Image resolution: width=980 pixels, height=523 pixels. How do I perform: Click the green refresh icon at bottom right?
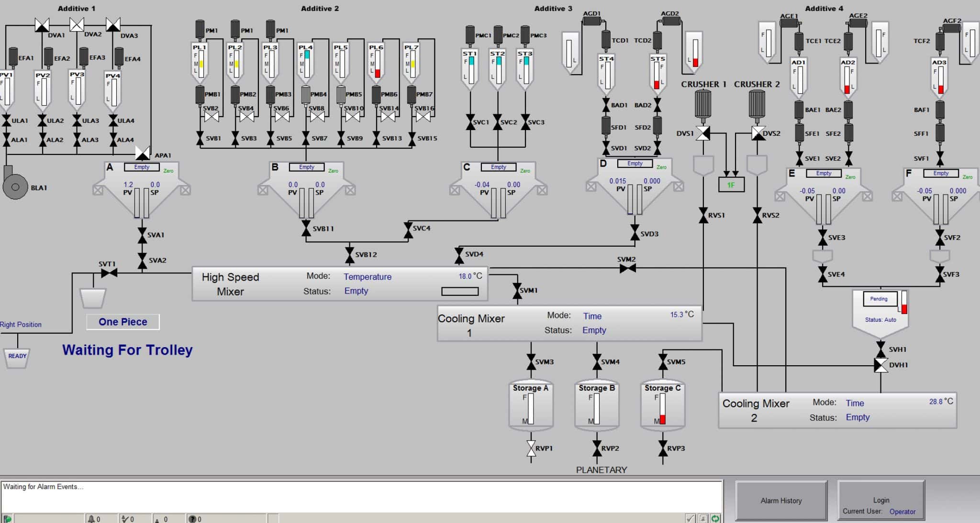pyautogui.click(x=715, y=519)
